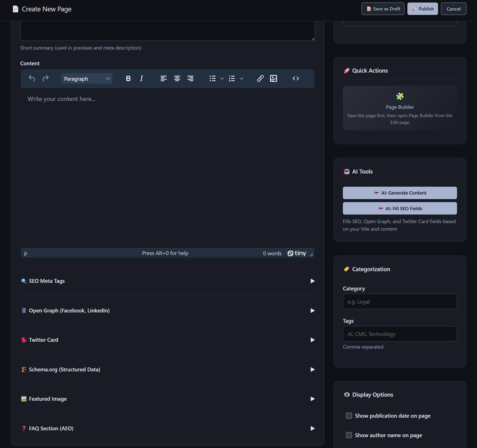Click Save as Draft button
477x448 pixels.
(383, 9)
